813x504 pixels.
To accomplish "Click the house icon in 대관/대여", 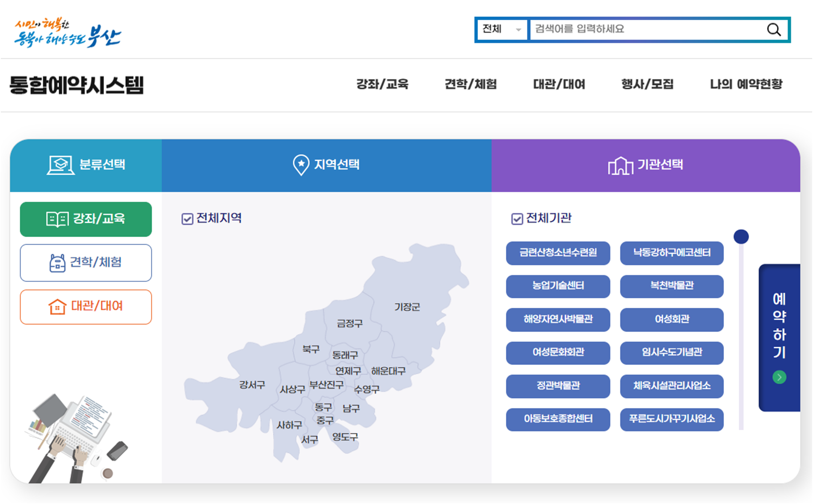I will [x=57, y=307].
